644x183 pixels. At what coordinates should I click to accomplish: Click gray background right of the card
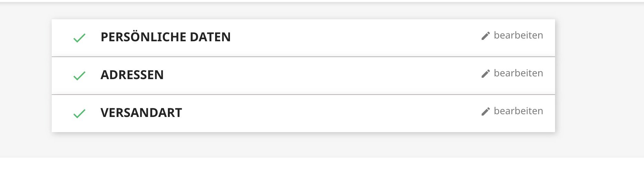tap(599, 80)
